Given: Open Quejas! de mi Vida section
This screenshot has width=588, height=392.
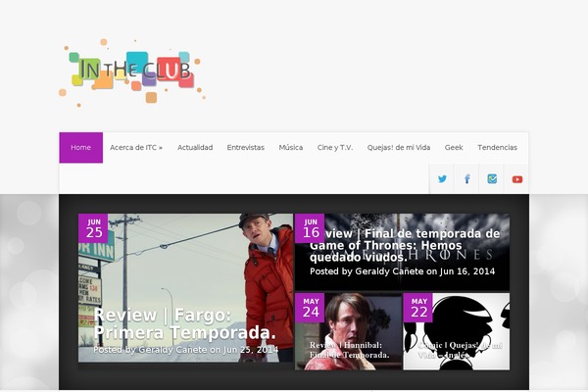Looking at the screenshot, I should 399,147.
